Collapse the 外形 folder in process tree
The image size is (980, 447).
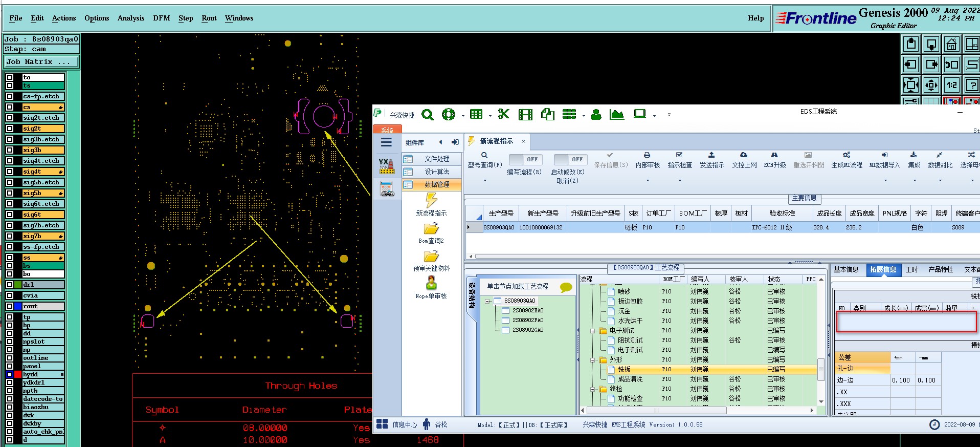[x=593, y=360]
